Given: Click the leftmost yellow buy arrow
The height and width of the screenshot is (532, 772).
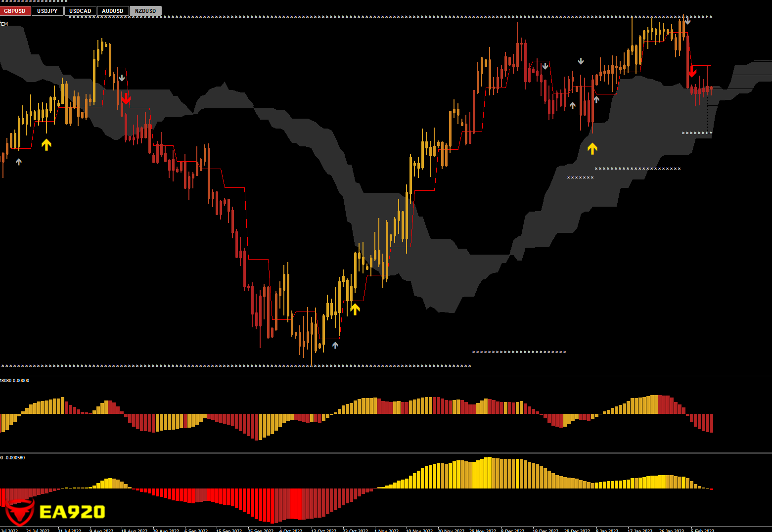Looking at the screenshot, I should click(46, 144).
